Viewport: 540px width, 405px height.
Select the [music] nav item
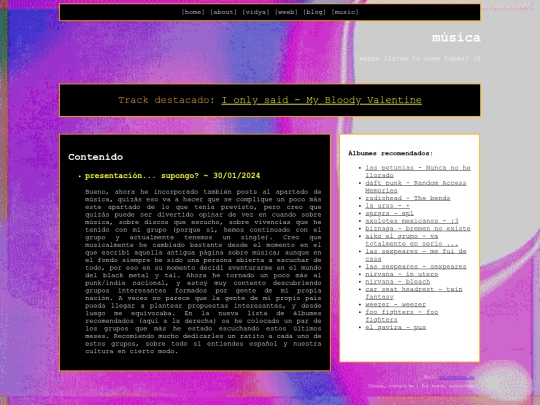coord(345,12)
